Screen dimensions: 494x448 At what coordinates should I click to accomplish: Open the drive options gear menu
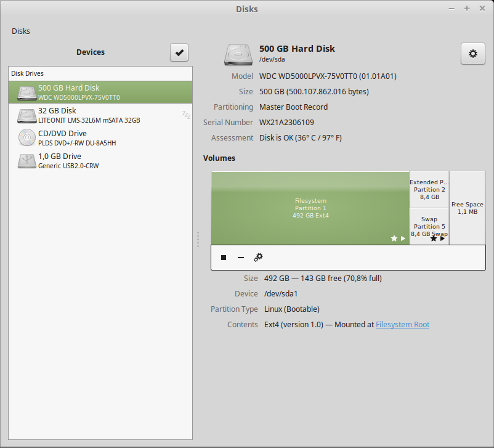click(473, 54)
